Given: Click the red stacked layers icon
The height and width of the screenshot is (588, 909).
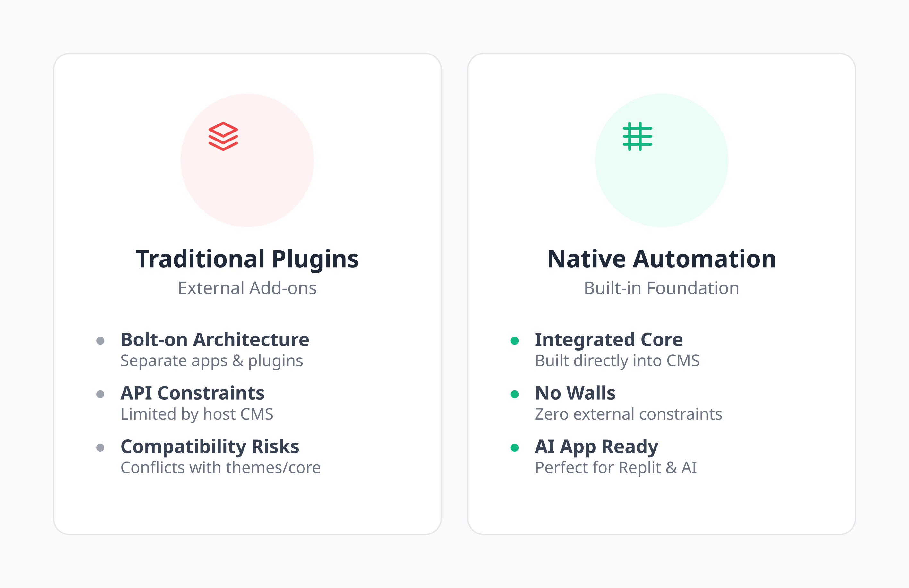Looking at the screenshot, I should pos(223,136).
